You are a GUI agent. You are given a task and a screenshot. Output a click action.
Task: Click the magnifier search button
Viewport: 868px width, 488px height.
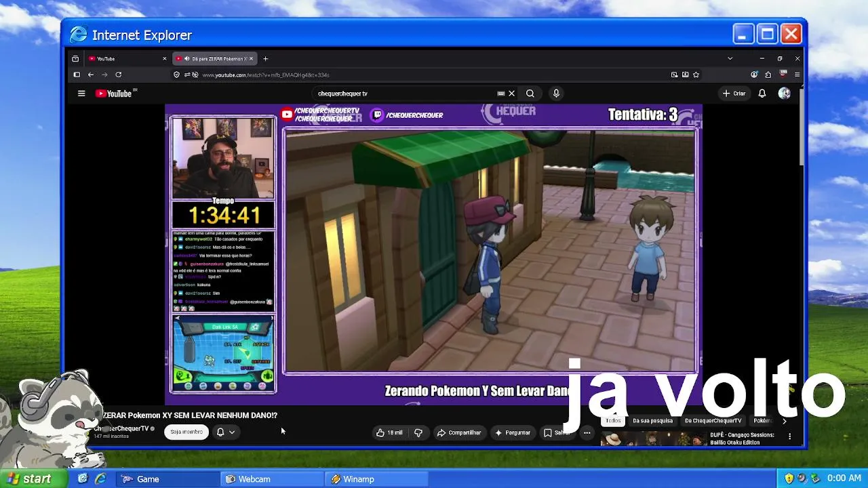tap(530, 94)
